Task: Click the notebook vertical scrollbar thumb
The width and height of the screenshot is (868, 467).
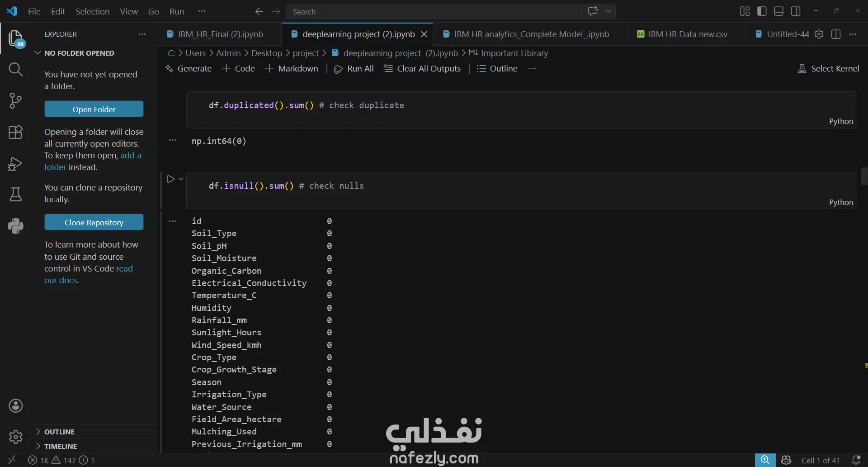Action: (x=864, y=176)
